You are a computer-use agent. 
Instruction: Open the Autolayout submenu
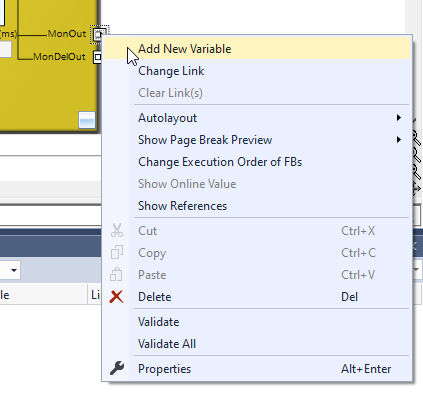point(257,118)
